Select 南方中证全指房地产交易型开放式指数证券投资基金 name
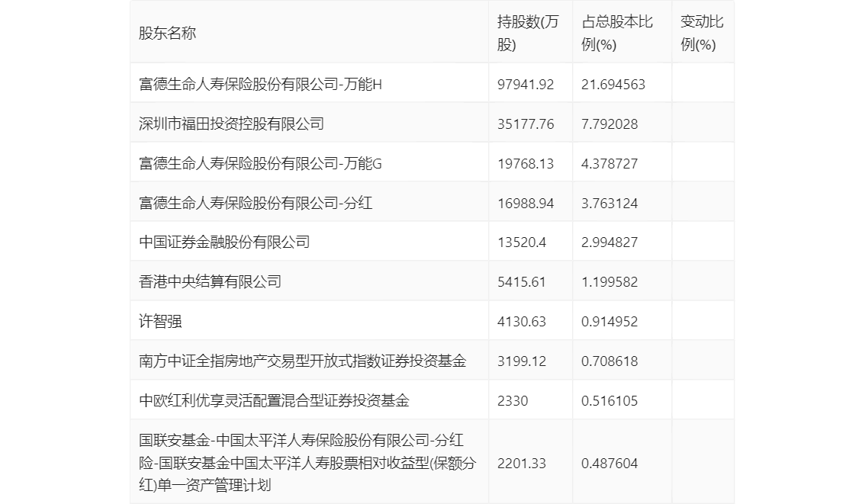 (302, 361)
